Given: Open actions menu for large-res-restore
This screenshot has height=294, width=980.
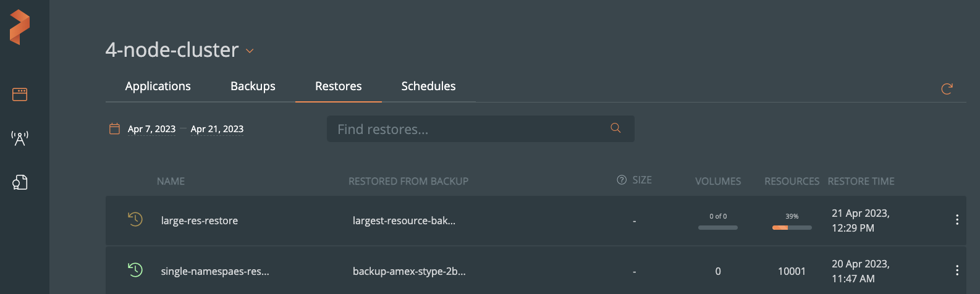Looking at the screenshot, I should 957,219.
